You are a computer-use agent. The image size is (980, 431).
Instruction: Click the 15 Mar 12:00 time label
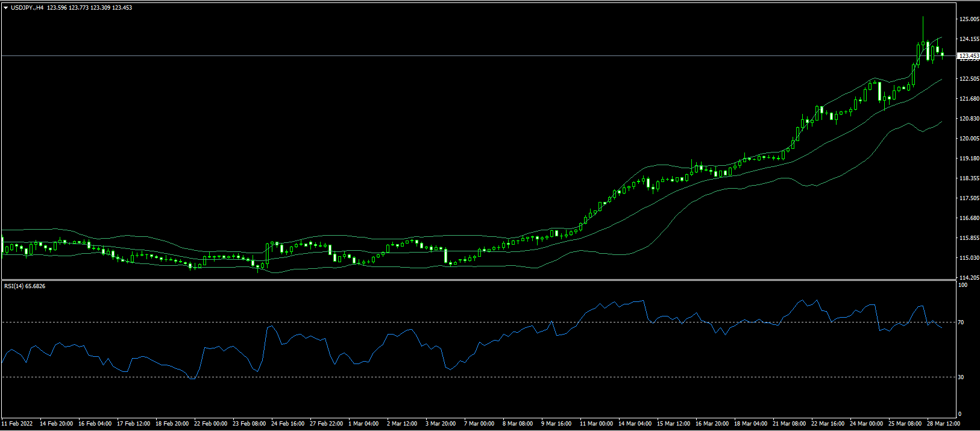(x=673, y=424)
